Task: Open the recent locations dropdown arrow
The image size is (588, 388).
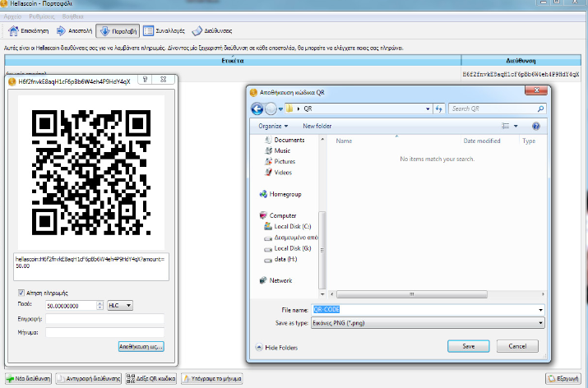Action: pos(280,109)
